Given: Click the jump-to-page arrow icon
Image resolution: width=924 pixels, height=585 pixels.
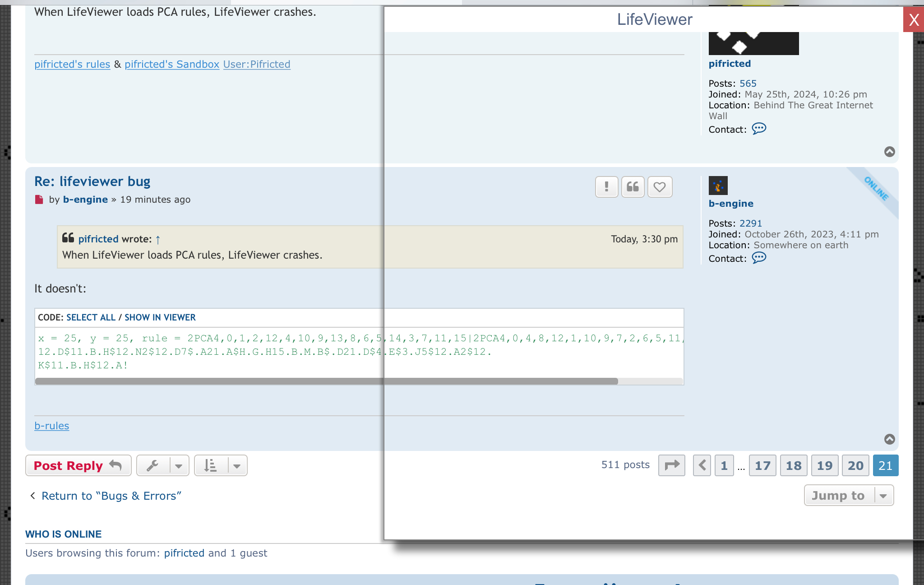Looking at the screenshot, I should (672, 465).
